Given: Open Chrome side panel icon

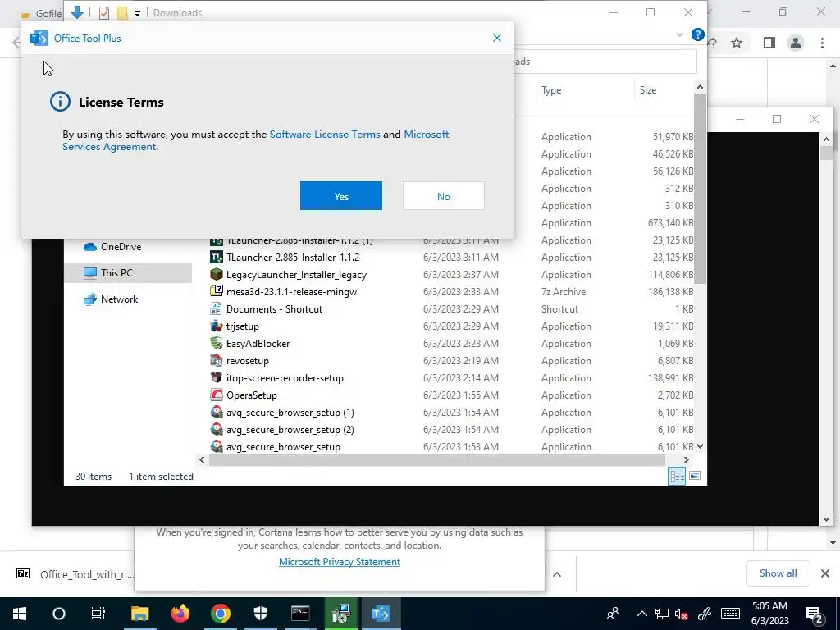Looking at the screenshot, I should tap(769, 43).
